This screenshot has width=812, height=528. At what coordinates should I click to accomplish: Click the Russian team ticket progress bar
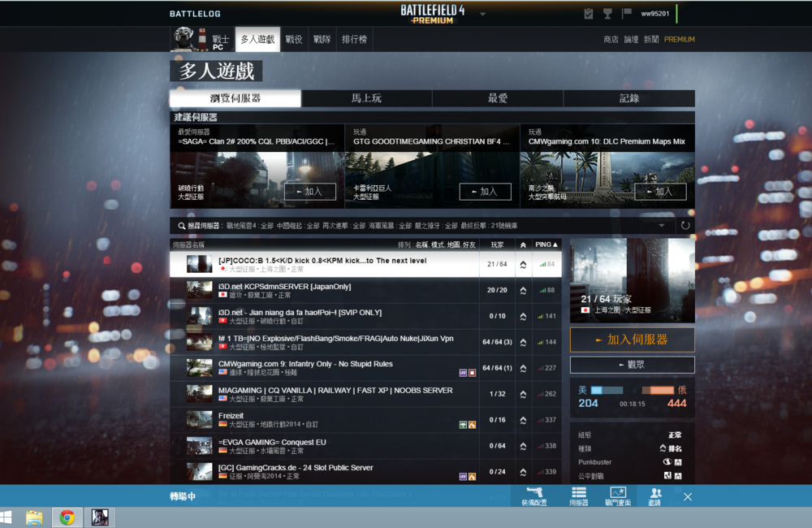[x=658, y=390]
